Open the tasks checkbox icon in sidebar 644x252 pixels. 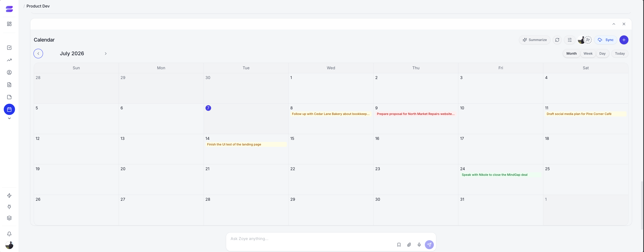point(9,48)
